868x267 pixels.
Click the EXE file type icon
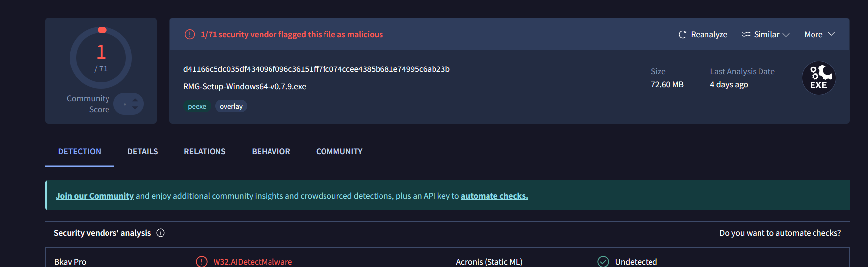(818, 78)
